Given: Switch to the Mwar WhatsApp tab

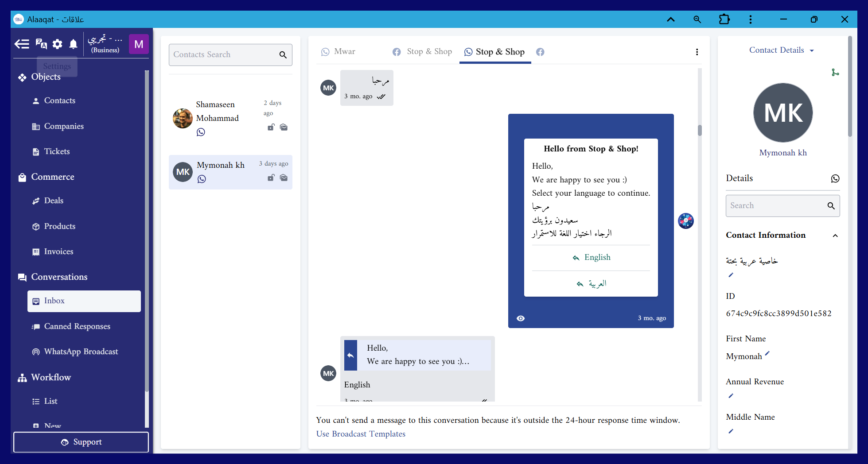Looking at the screenshot, I should click(x=339, y=52).
